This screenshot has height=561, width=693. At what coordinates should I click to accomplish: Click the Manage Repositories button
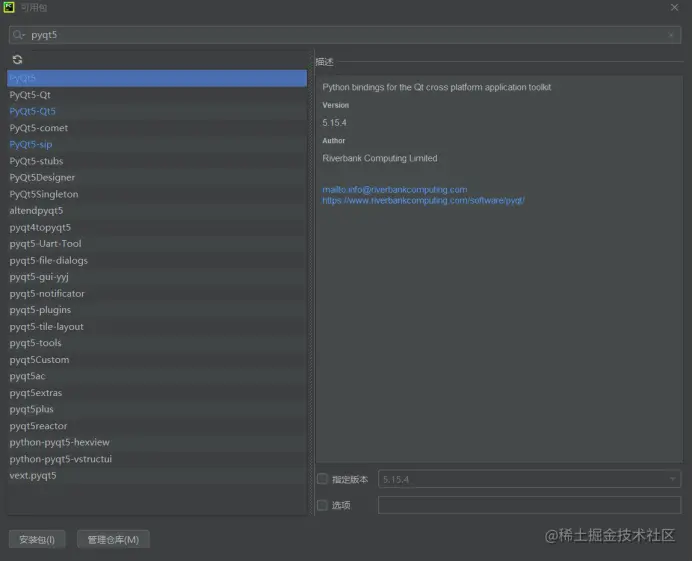[x=113, y=539]
